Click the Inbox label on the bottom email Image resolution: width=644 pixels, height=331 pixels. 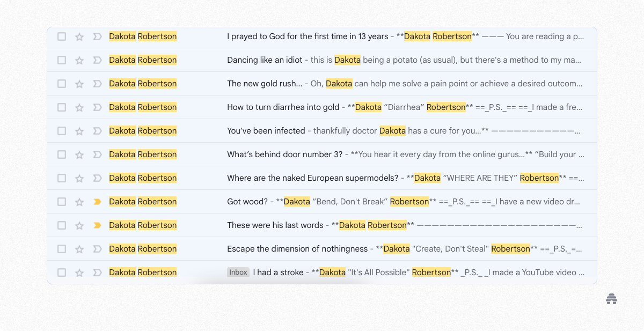238,272
